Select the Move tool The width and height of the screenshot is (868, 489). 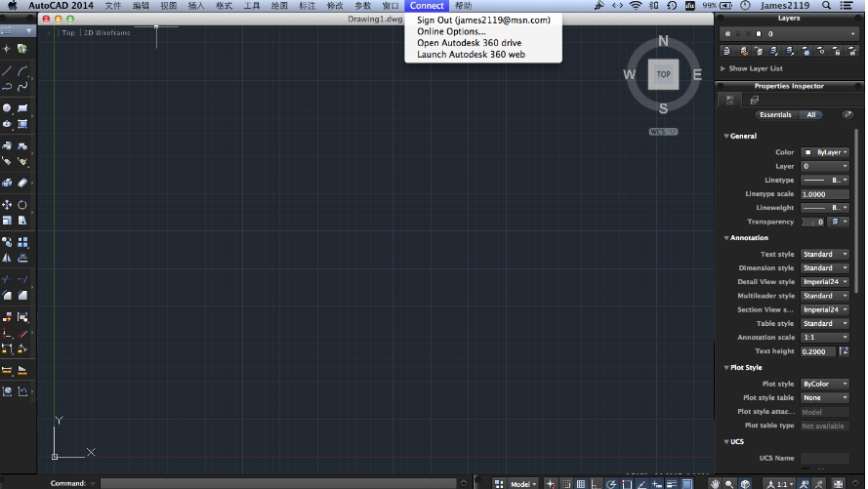click(x=7, y=205)
